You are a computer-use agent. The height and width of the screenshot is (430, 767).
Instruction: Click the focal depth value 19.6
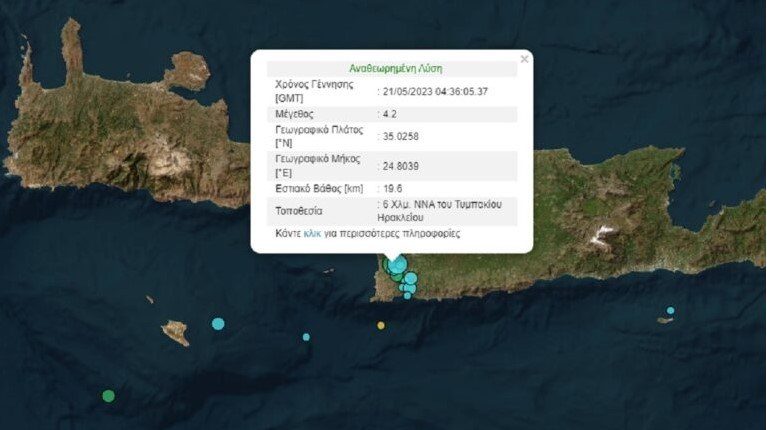[392, 188]
